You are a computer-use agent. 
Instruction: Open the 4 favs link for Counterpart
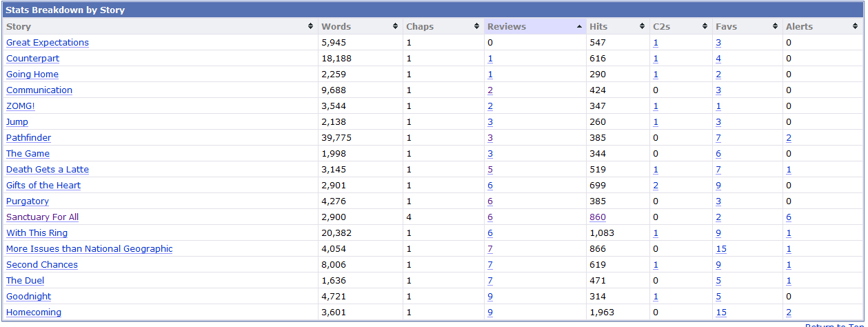718,59
